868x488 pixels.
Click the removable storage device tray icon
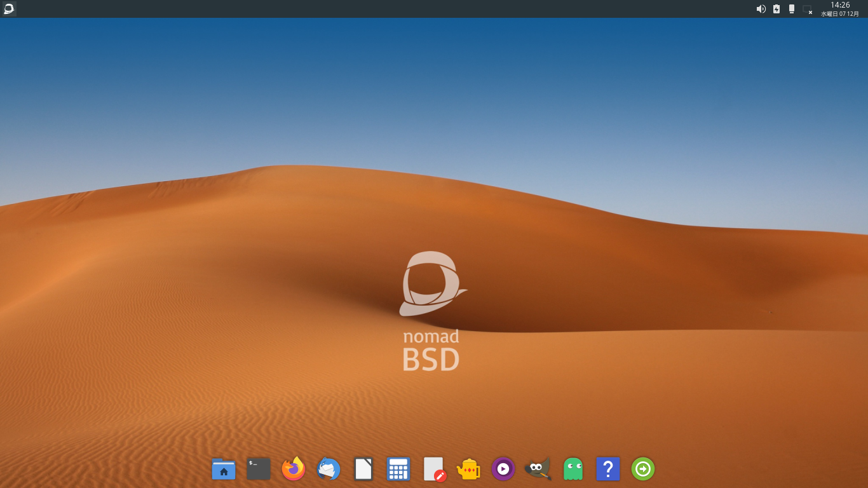point(792,9)
